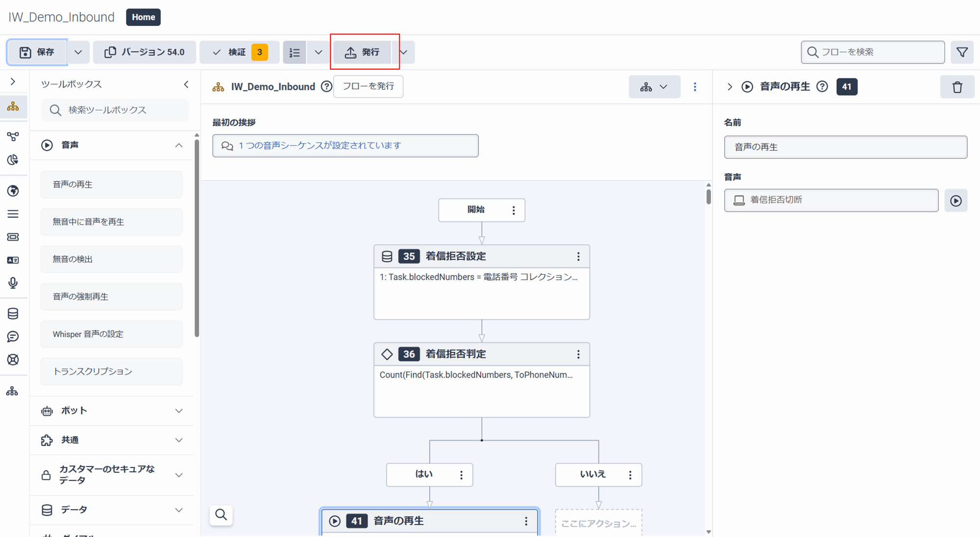Click the ticket-shaped sidebar icon
Image resolution: width=980 pixels, height=537 pixels.
[x=13, y=237]
